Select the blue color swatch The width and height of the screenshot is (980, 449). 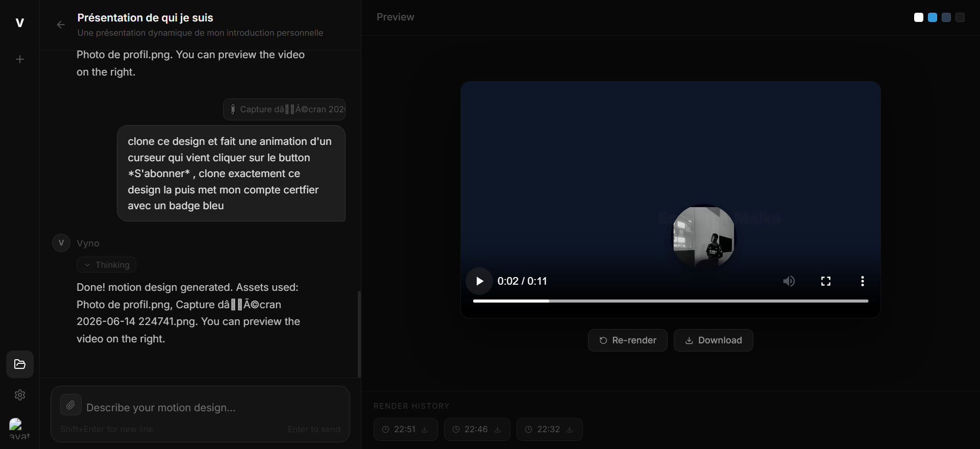[x=933, y=17]
